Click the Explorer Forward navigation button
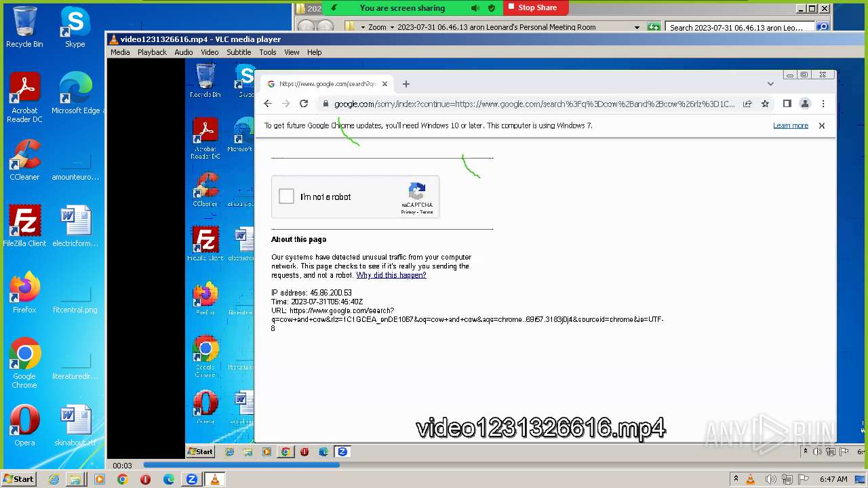Screen dimensions: 868x488 click(325, 27)
